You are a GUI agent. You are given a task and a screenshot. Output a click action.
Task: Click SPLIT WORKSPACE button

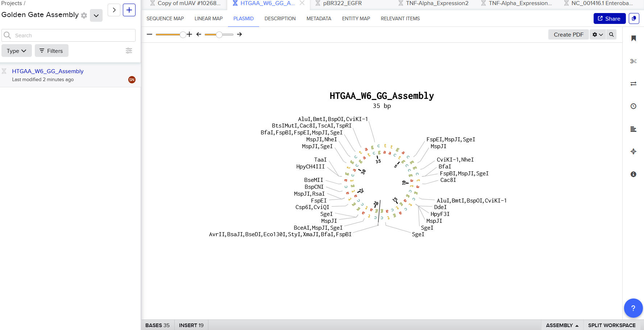(612, 325)
